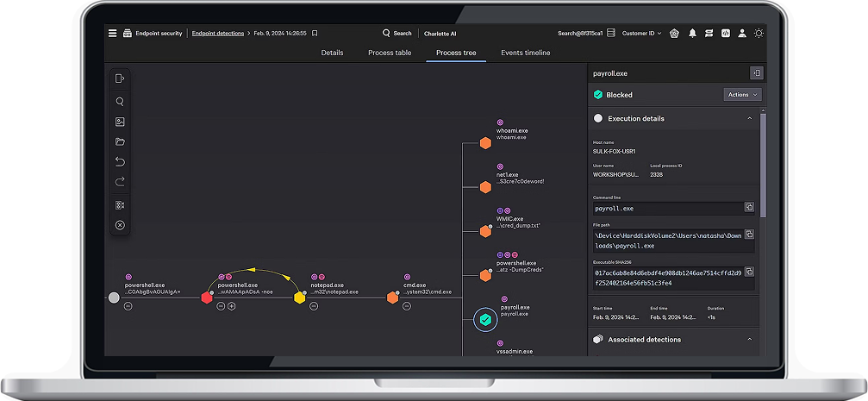The image size is (868, 401).
Task: Open the Actions dropdown
Action: point(742,95)
